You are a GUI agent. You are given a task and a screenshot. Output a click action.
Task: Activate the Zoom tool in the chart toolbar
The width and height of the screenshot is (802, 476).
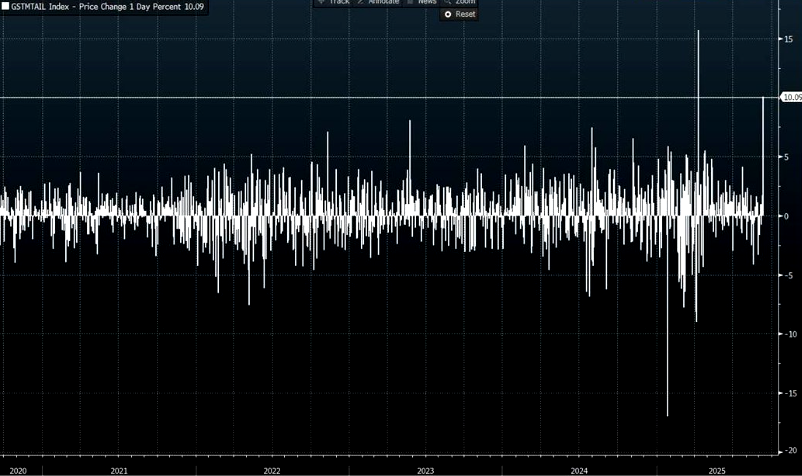pyautogui.click(x=464, y=2)
